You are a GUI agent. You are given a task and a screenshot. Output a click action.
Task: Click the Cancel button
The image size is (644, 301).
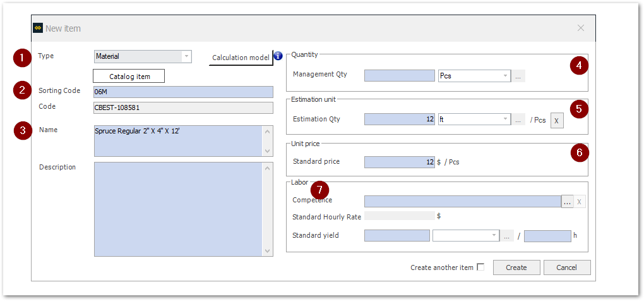click(x=567, y=267)
